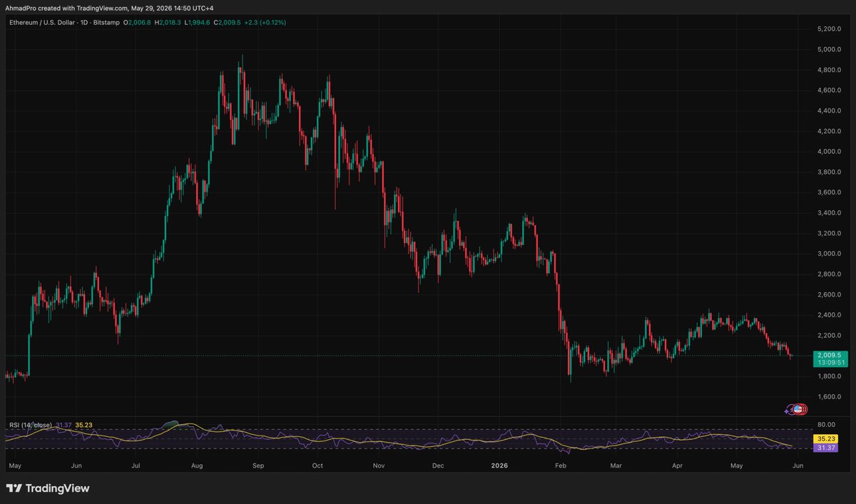Click the purple sparkle event icon
This screenshot has width=856, height=504.
(x=788, y=410)
